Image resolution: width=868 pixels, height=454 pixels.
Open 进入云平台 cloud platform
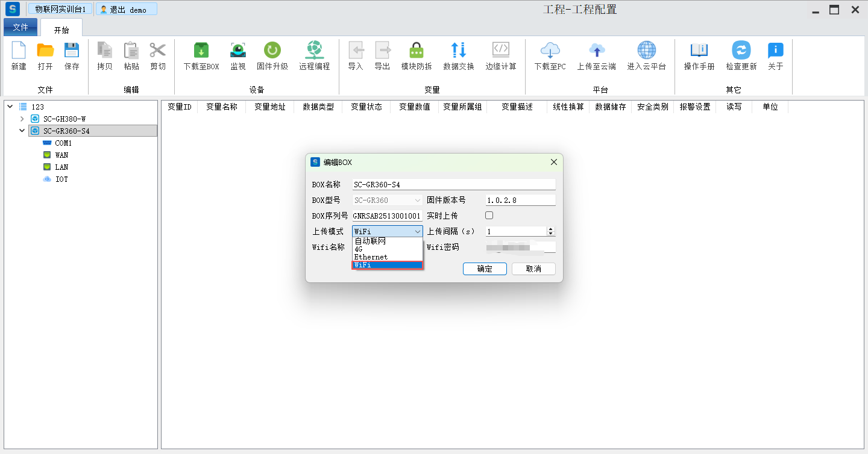(x=646, y=51)
